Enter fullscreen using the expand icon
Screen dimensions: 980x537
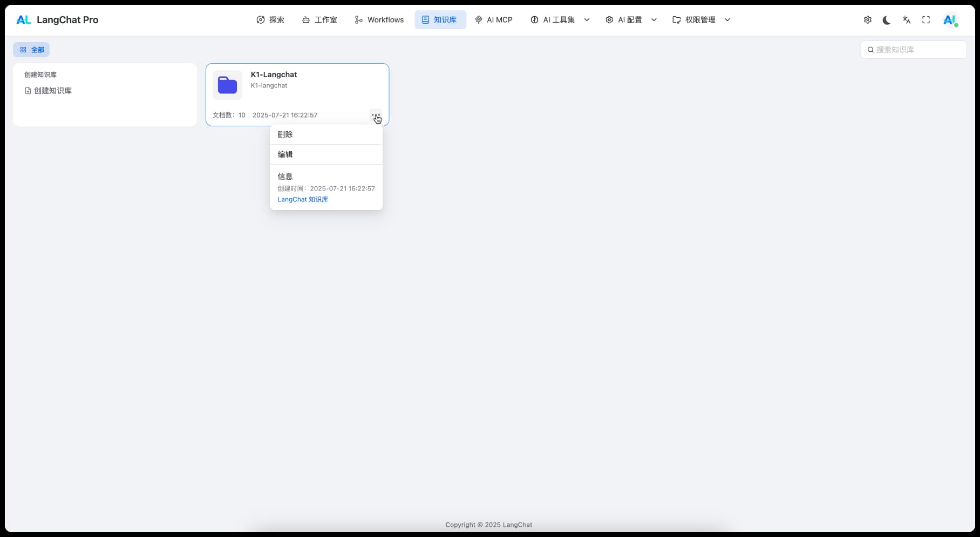point(926,20)
